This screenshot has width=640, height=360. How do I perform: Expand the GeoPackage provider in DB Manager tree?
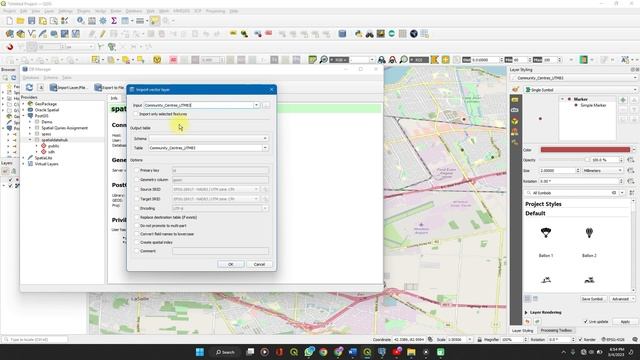coord(24,104)
